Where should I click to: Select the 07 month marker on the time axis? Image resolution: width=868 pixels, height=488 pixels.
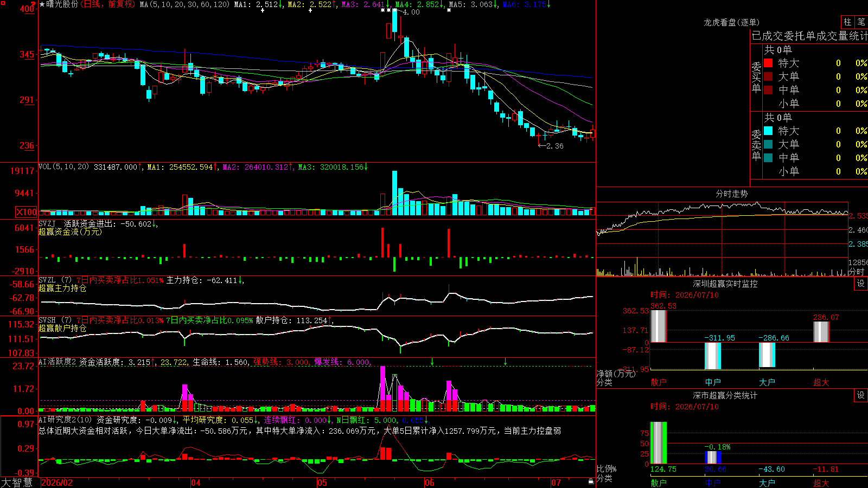[x=556, y=483]
